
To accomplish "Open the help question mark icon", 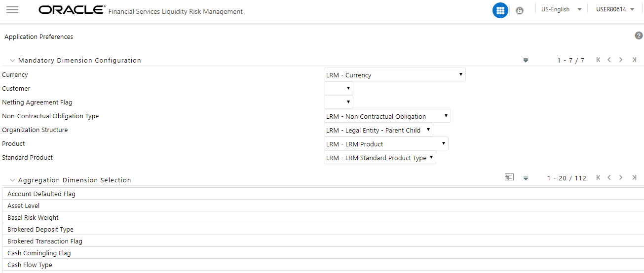I will click(x=639, y=36).
